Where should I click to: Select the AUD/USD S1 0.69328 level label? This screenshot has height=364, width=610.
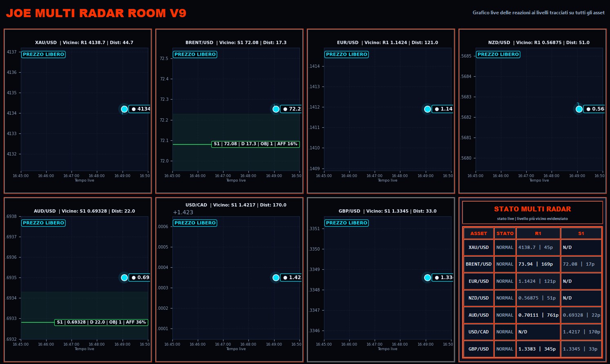pyautogui.click(x=101, y=322)
